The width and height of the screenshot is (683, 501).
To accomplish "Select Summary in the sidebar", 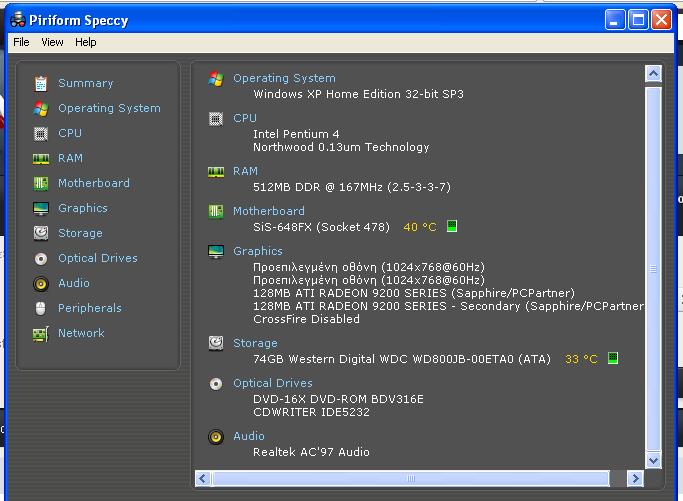I will coord(86,83).
